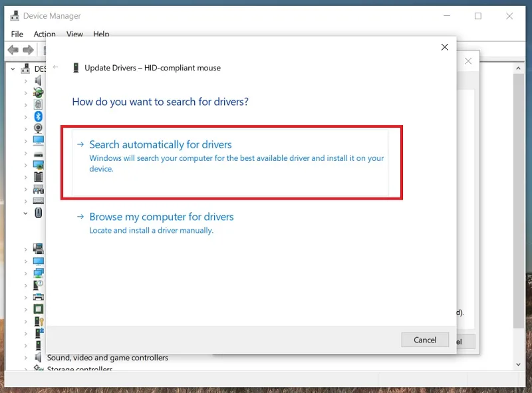Select the Display adapters icon
Viewport: 532px width, 393px height.
39,165
